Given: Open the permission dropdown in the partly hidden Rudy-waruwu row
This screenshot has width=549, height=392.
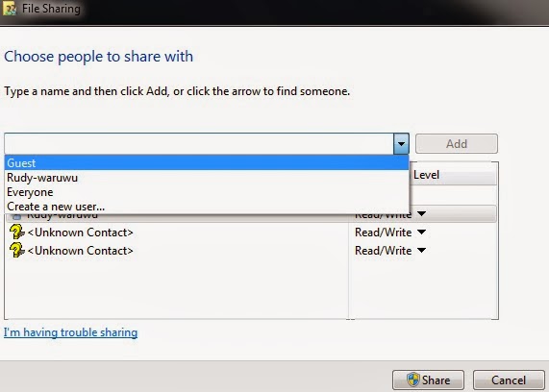Looking at the screenshot, I should (x=421, y=214).
